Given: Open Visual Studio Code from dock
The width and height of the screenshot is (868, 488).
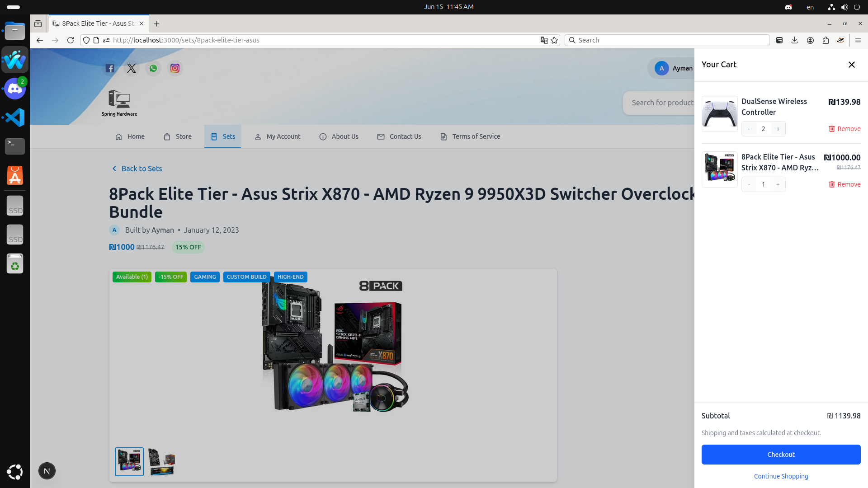Looking at the screenshot, I should pyautogui.click(x=15, y=117).
